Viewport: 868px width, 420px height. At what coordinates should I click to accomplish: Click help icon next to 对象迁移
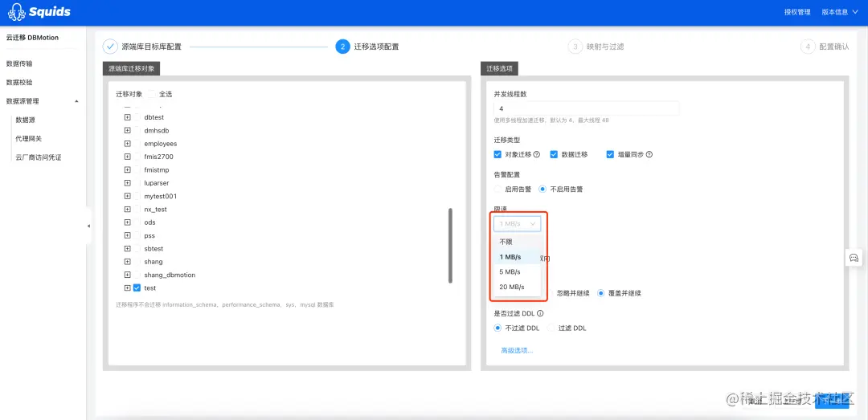click(536, 154)
